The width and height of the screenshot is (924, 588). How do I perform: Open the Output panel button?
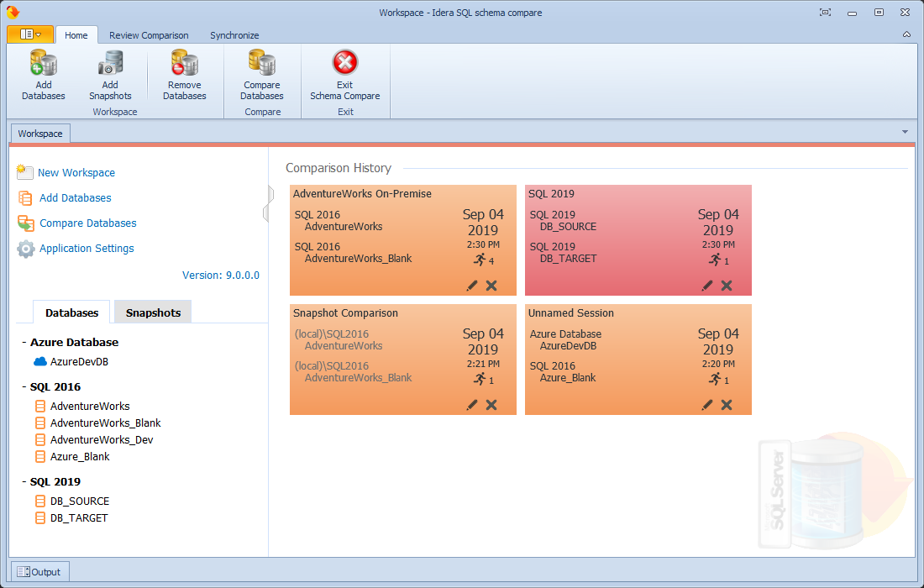pos(40,571)
